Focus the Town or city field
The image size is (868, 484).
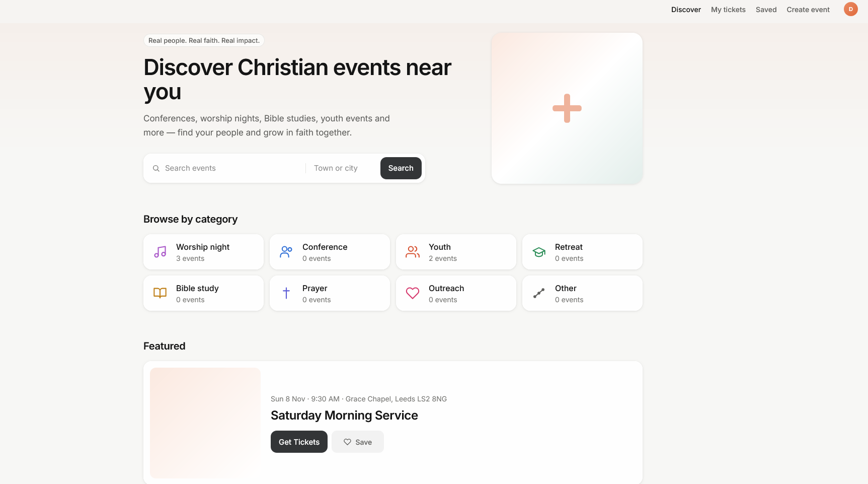point(344,168)
